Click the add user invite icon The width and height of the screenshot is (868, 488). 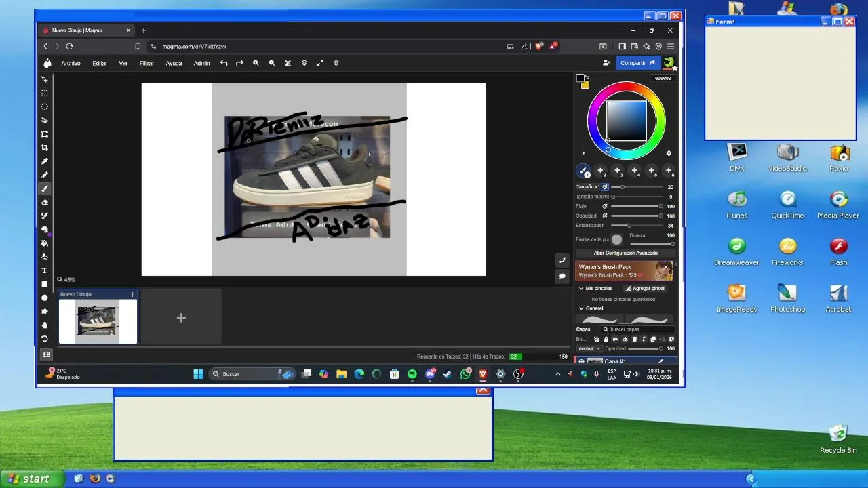pos(606,63)
